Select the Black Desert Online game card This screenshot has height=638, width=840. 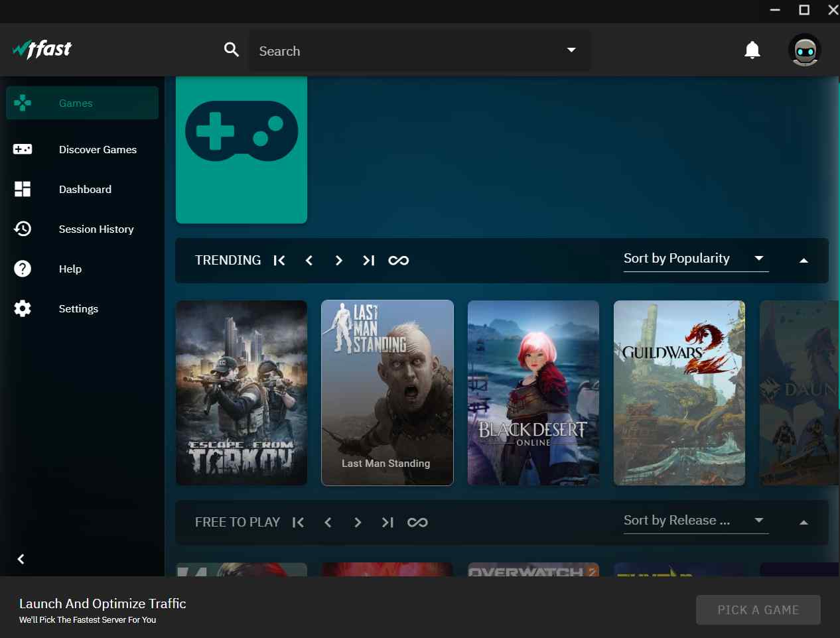click(533, 393)
